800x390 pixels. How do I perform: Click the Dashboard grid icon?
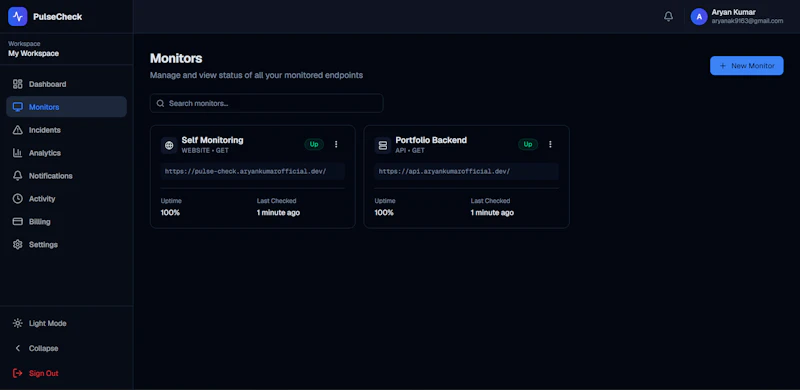coord(18,84)
